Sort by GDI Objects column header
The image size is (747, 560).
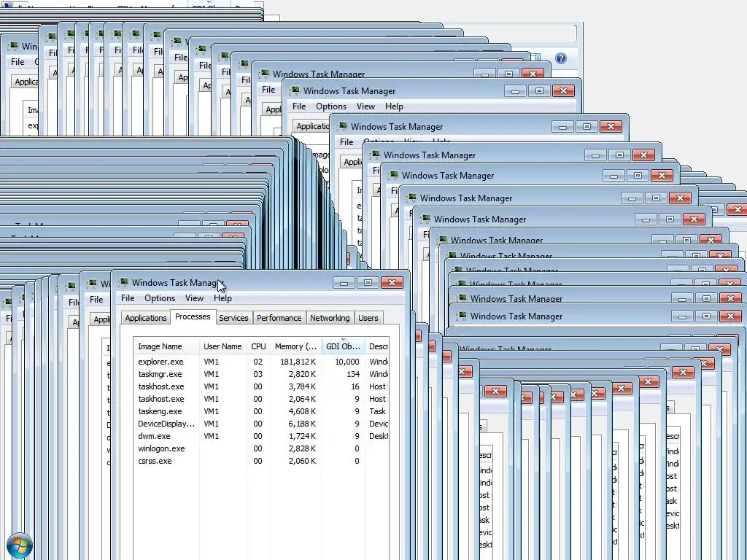pos(343,346)
